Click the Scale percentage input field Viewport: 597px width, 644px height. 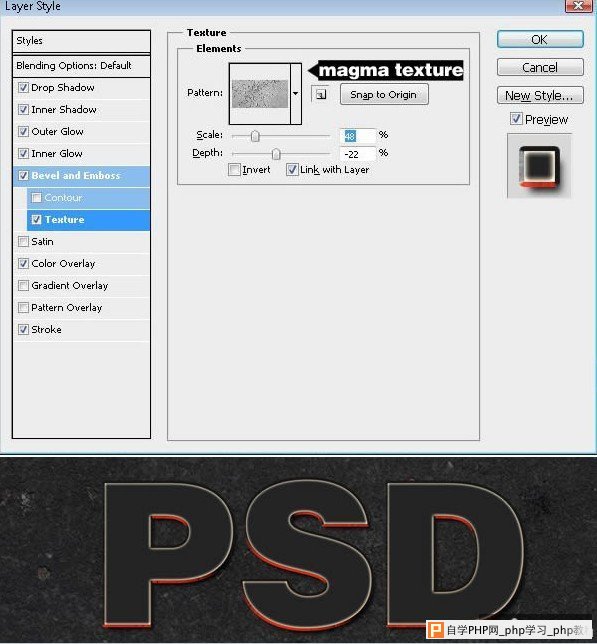coord(357,135)
